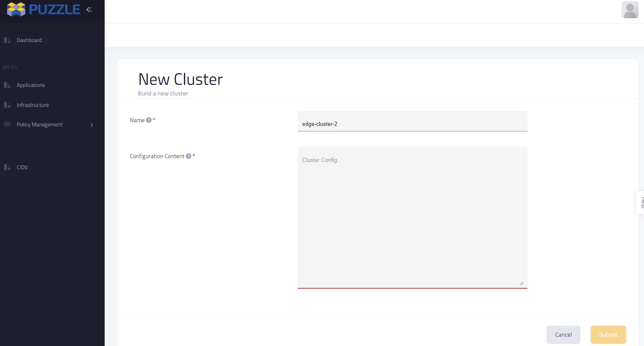Go to Applications menu item

pyautogui.click(x=31, y=85)
